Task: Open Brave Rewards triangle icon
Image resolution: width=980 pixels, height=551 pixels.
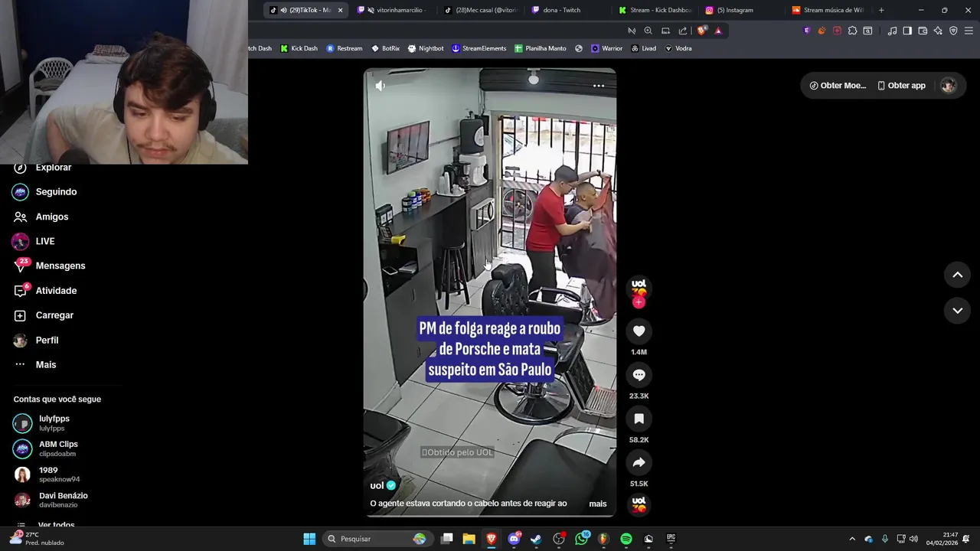Action: [718, 31]
